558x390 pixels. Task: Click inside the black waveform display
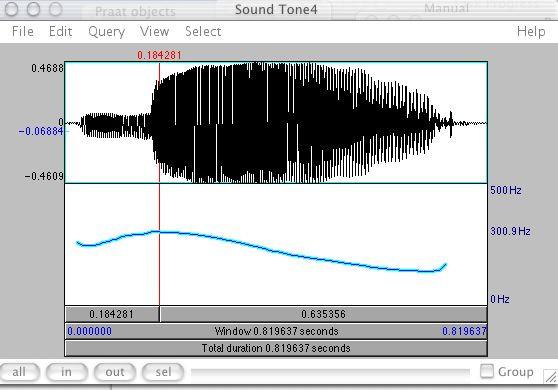[276, 123]
